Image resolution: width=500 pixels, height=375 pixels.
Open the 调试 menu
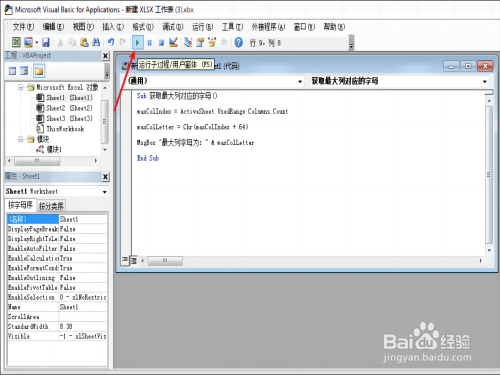point(173,27)
